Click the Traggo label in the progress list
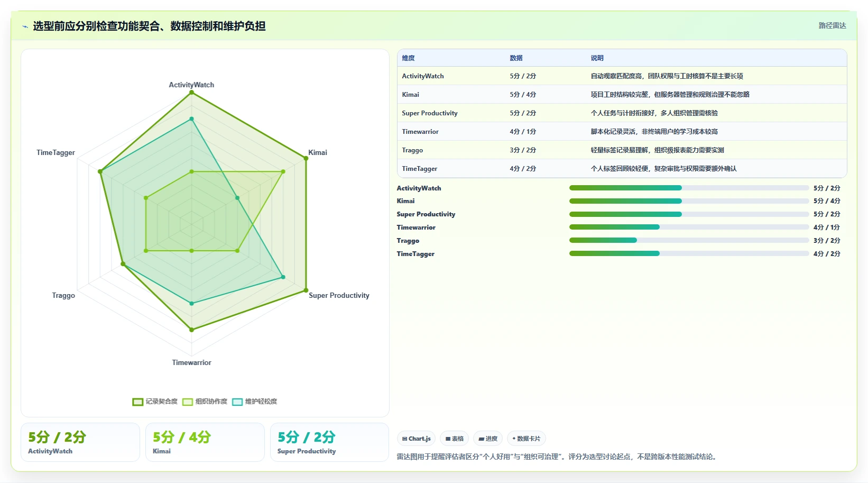This screenshot has width=868, height=483. [x=408, y=241]
